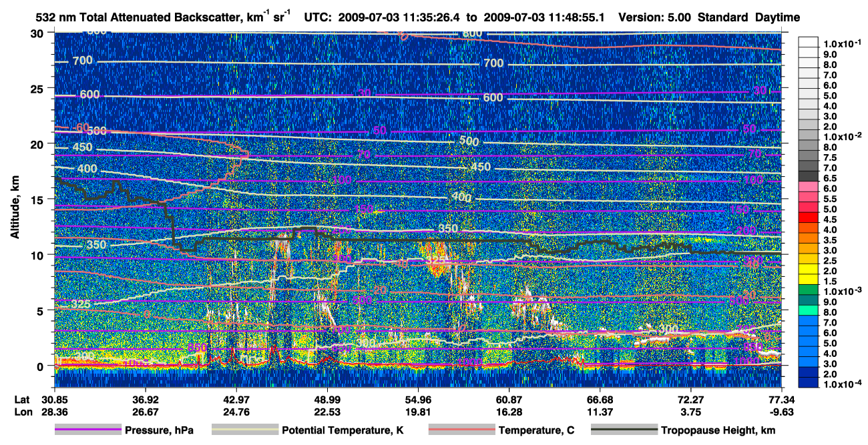This screenshot has height=445, width=868.
Task: Click latitude value 30.85
Action: (x=55, y=399)
